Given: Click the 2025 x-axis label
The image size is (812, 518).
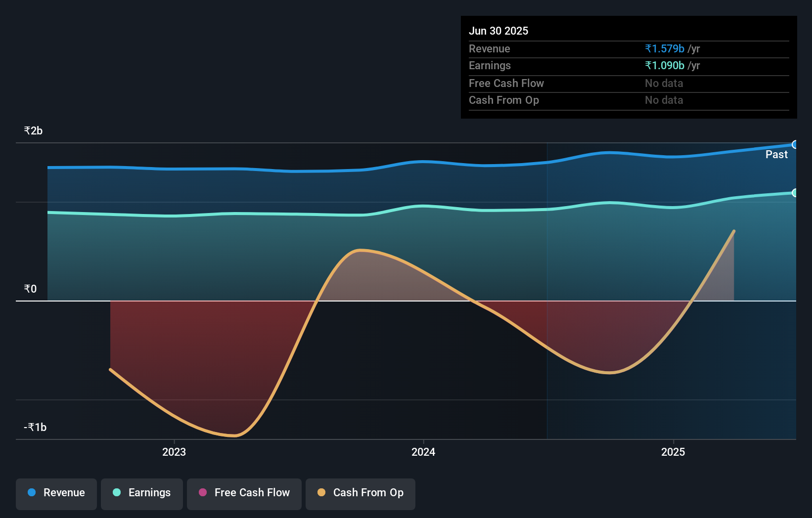Looking at the screenshot, I should (673, 452).
